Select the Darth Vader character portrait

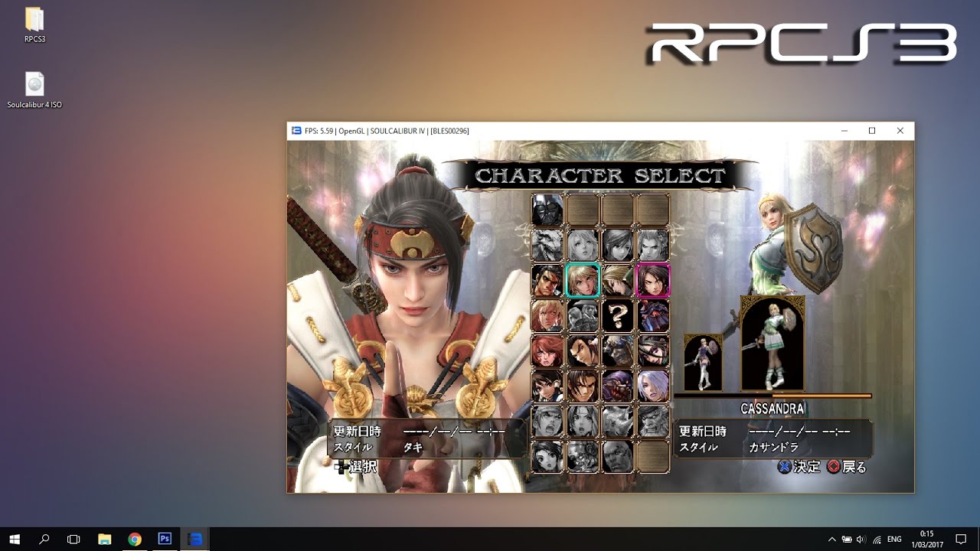coord(547,210)
